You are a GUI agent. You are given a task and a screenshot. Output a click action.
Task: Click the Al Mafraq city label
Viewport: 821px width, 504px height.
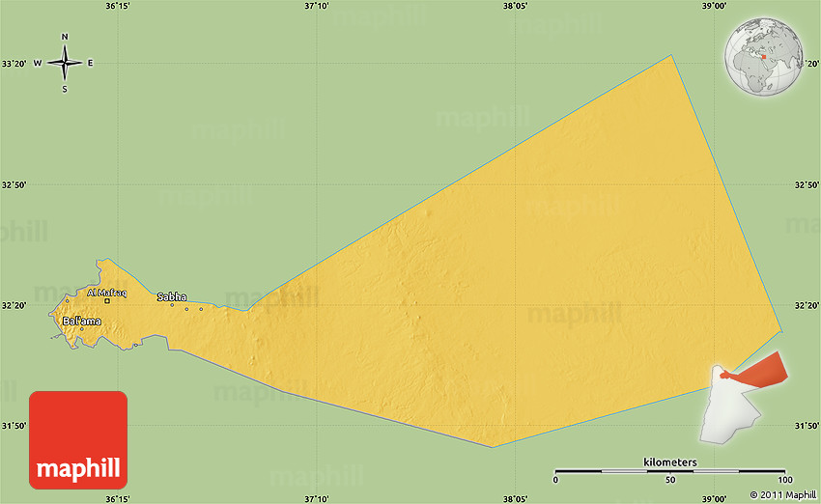pyautogui.click(x=107, y=293)
